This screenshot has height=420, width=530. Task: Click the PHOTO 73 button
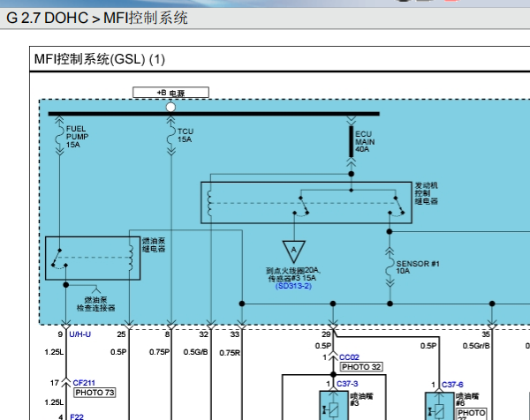click(95, 393)
